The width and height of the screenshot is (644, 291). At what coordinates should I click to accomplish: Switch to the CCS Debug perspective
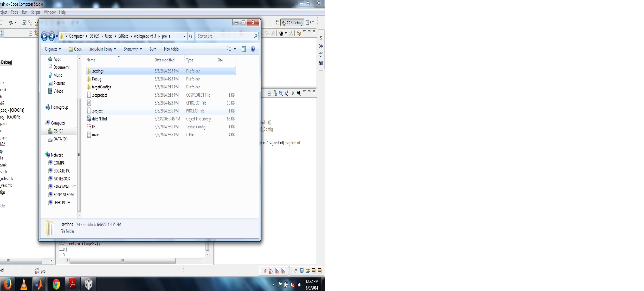tap(292, 22)
